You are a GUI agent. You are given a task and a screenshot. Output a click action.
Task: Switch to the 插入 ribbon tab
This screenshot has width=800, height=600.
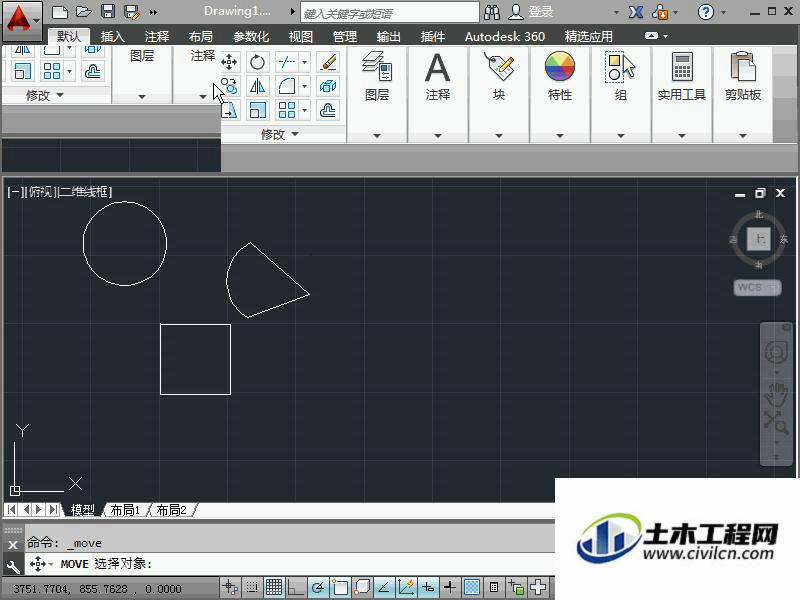[112, 36]
